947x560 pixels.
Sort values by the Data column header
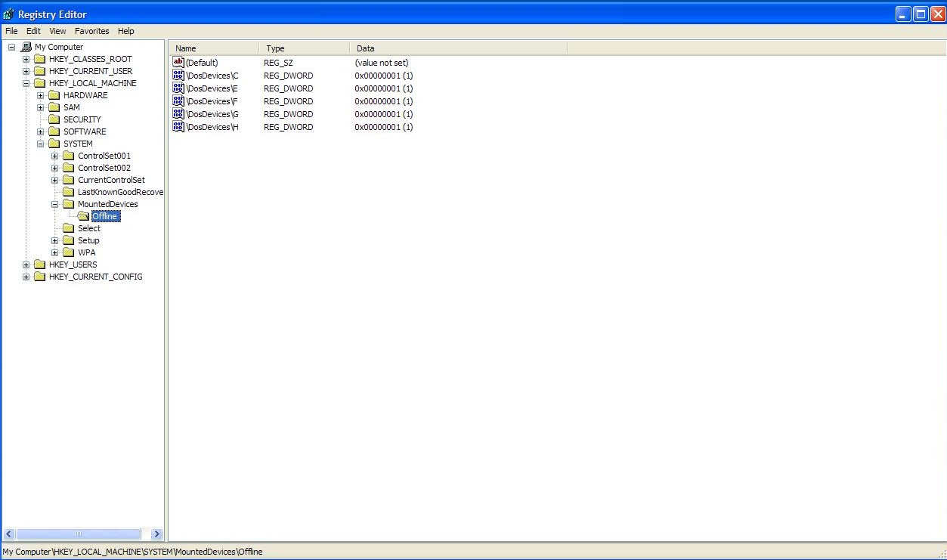point(459,48)
